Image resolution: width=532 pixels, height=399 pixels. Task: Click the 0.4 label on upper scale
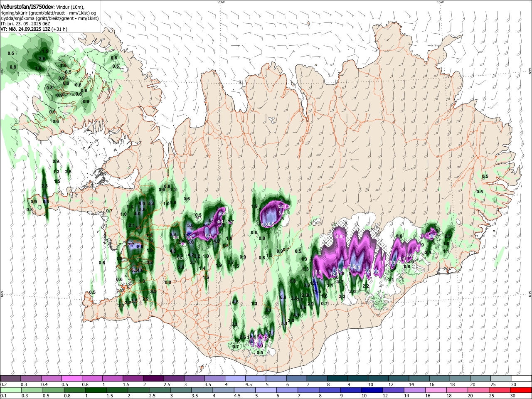point(44,384)
